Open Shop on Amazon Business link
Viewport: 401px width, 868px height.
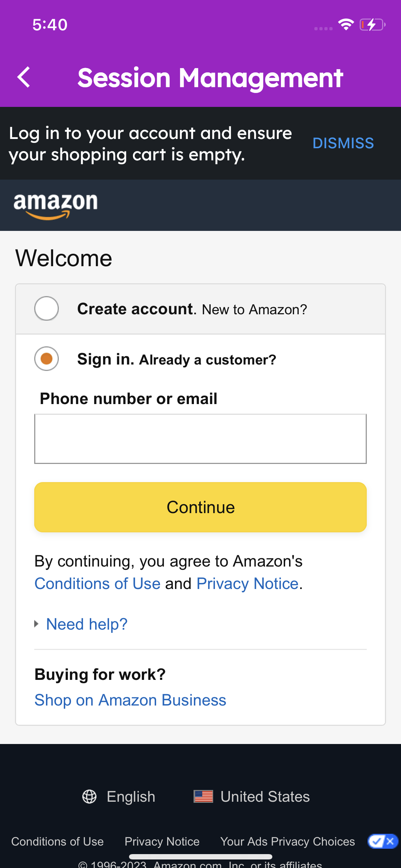(x=130, y=700)
